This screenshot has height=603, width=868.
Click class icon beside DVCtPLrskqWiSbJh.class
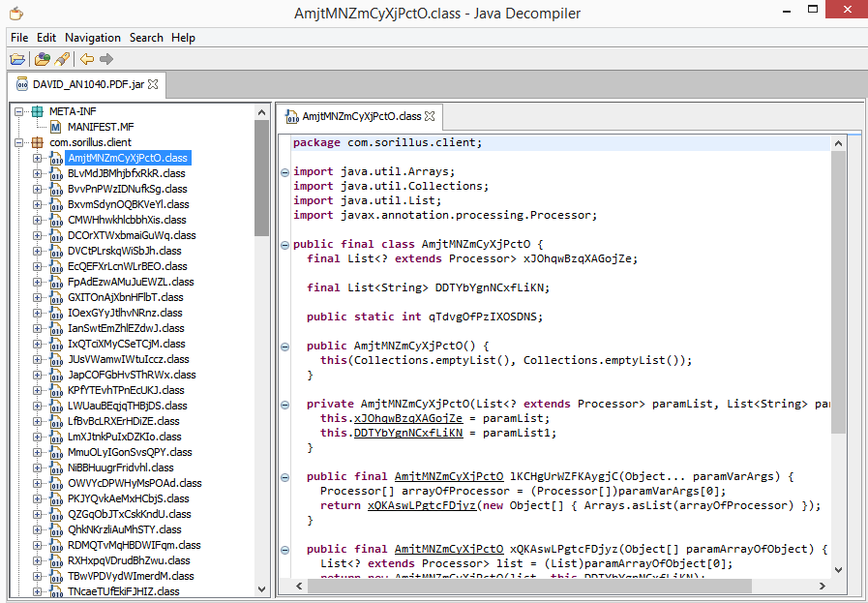coord(56,251)
